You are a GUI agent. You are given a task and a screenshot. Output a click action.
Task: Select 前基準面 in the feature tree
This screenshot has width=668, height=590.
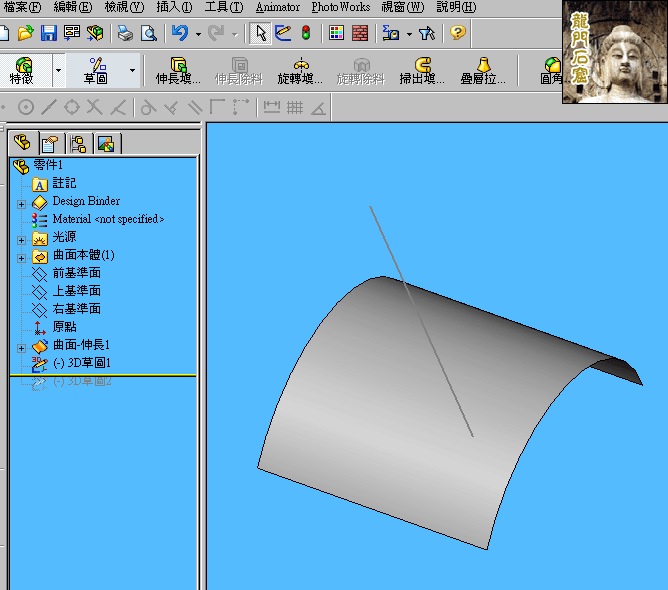click(x=76, y=273)
